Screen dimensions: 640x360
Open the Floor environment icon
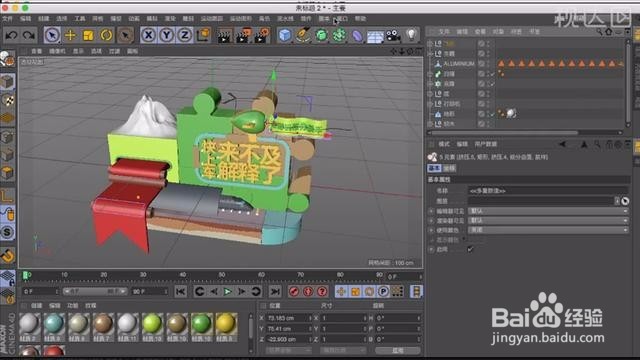375,36
